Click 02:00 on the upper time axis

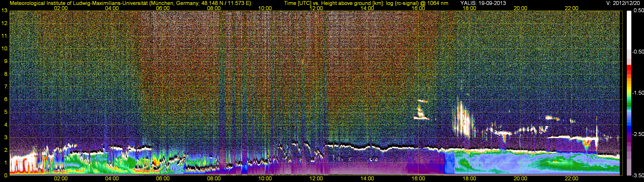[61, 8]
